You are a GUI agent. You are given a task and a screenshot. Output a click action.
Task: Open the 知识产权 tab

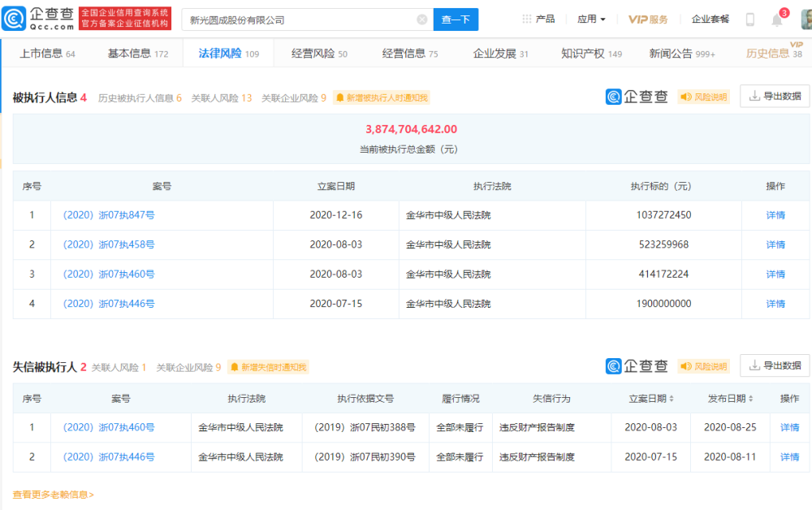[x=591, y=54]
